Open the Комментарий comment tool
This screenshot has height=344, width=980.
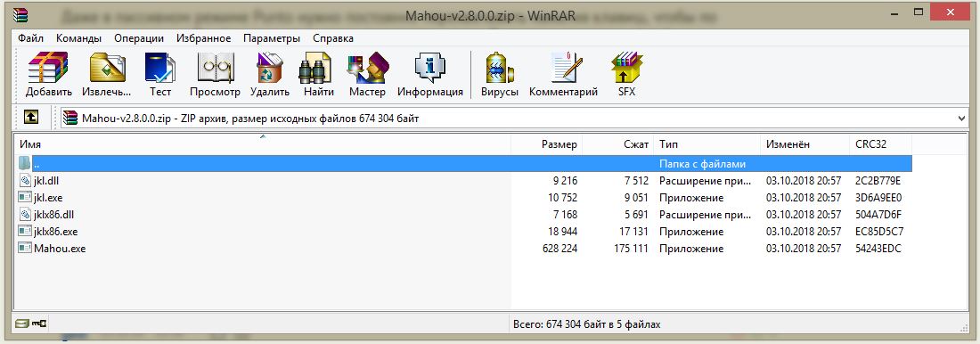coord(564,75)
